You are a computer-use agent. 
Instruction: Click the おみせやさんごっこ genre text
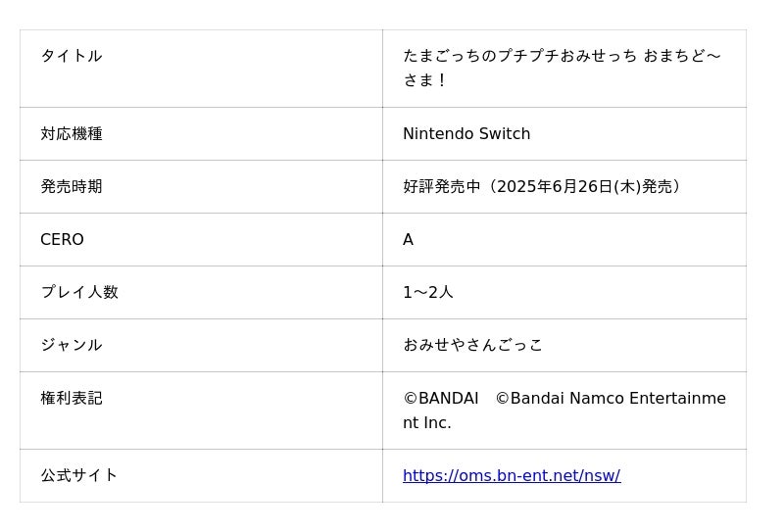(472, 346)
